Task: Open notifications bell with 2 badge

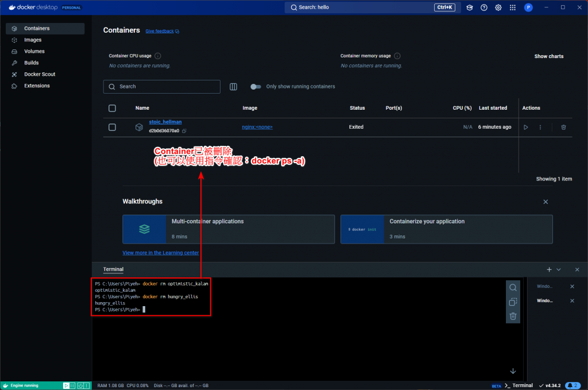Action: pyautogui.click(x=572, y=385)
